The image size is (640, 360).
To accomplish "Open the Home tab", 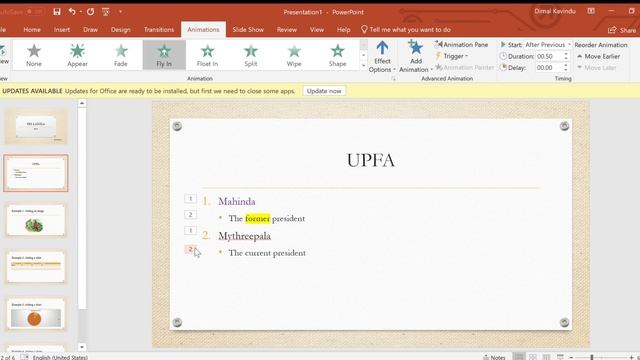I will pyautogui.click(x=32, y=29).
